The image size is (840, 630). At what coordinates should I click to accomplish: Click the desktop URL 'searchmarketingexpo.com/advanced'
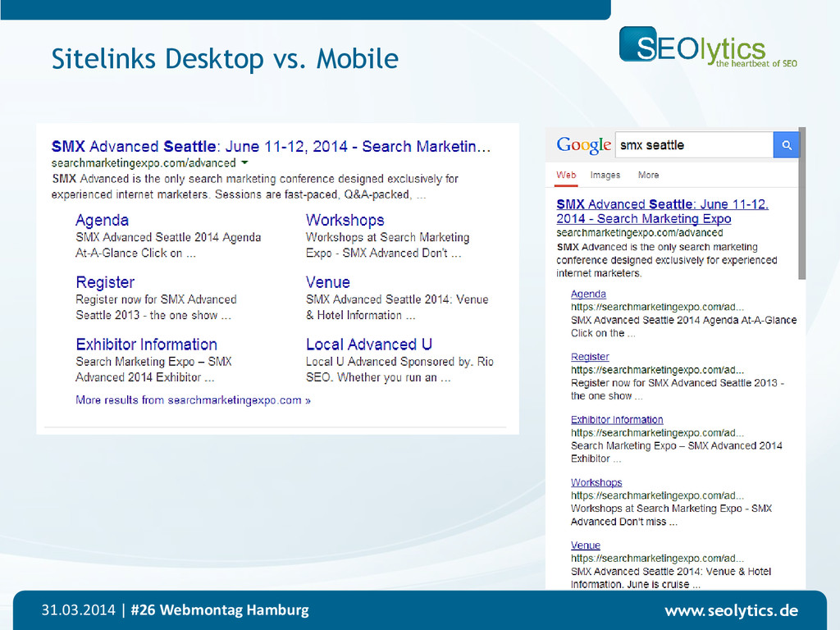(144, 163)
